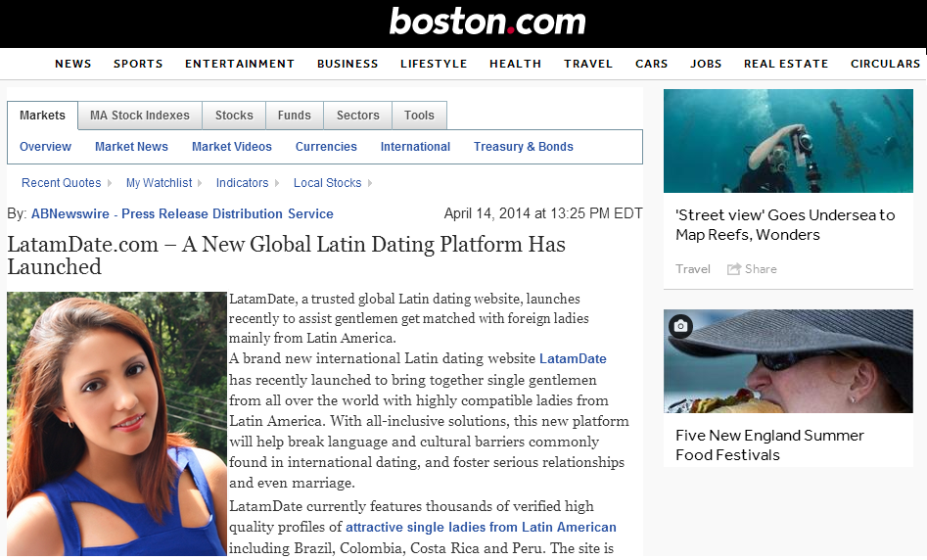Open the Tools tab
The image size is (927, 560).
[x=419, y=116]
